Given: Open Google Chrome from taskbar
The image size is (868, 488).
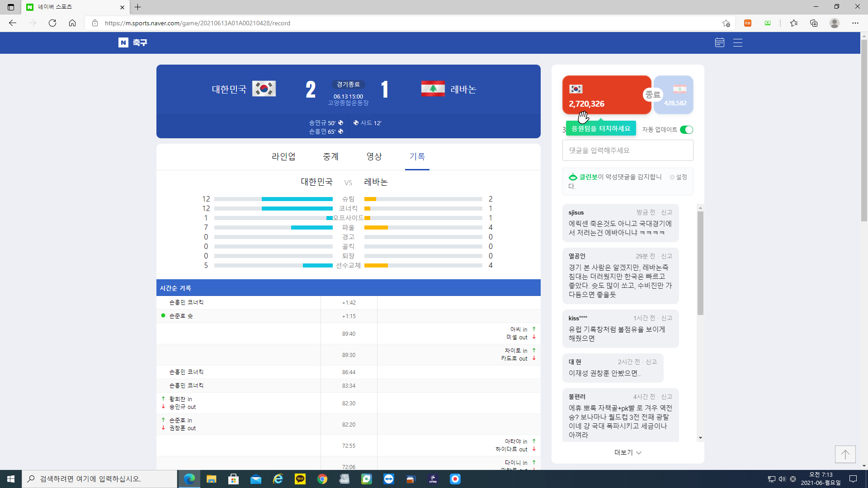Looking at the screenshot, I should click(x=322, y=479).
